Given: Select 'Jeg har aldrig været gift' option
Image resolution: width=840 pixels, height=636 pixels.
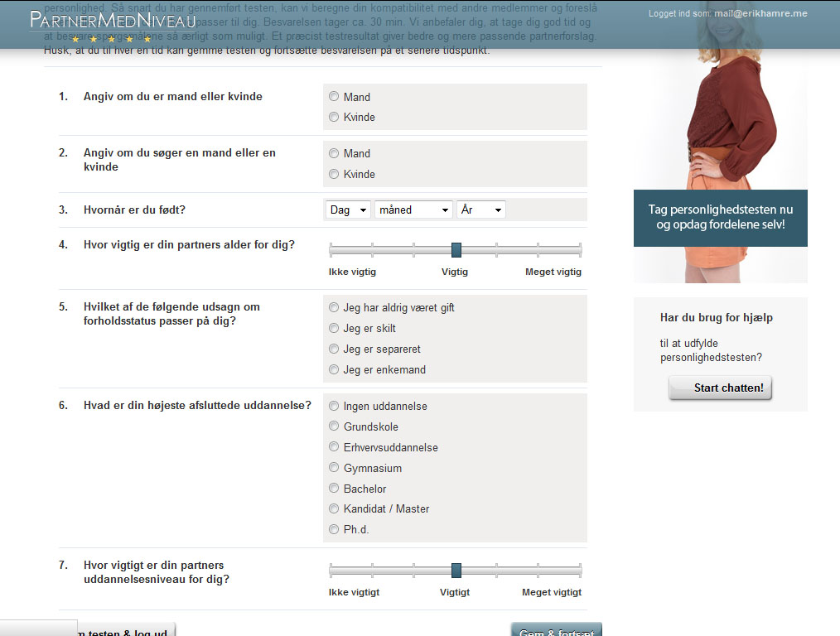Looking at the screenshot, I should pos(334,307).
